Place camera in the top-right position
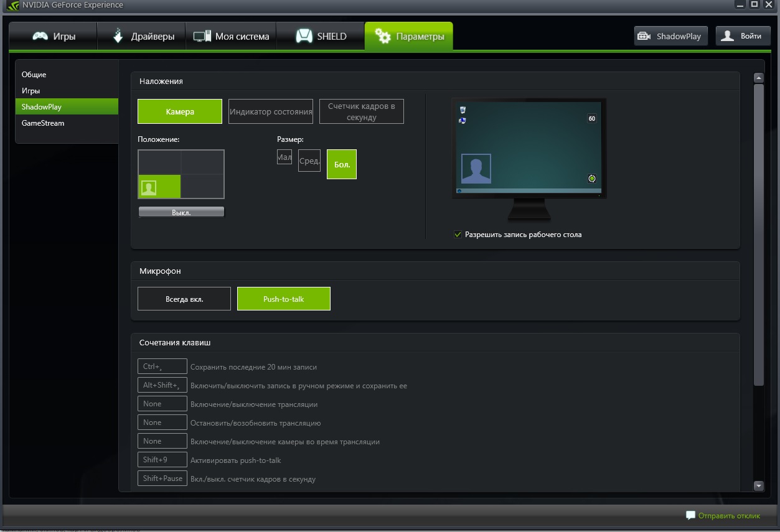 click(x=202, y=162)
